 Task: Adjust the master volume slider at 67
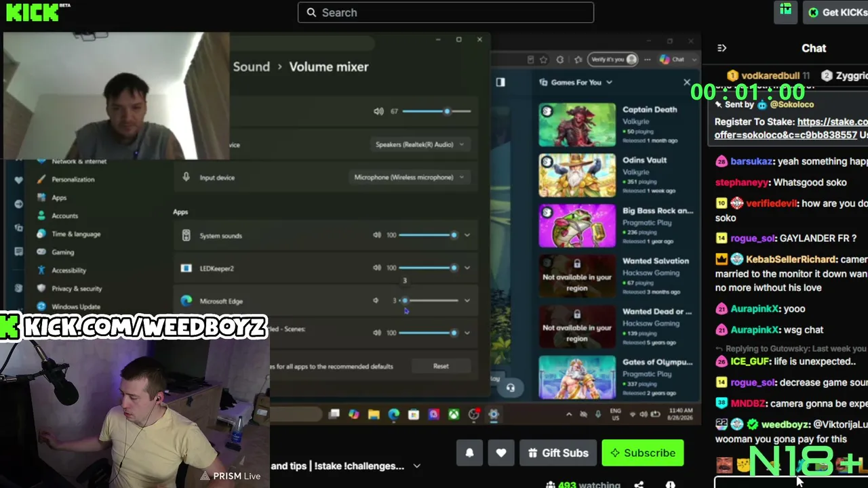[x=436, y=111]
